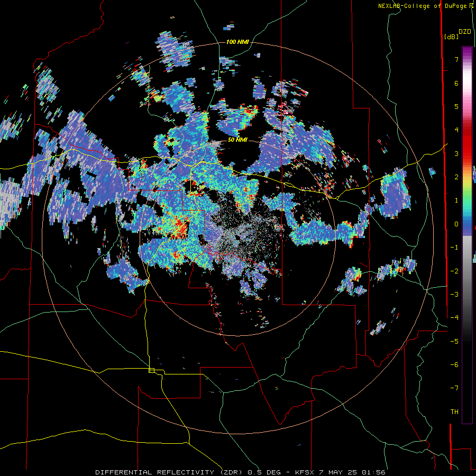
Task: Click the "[dB]" unit label
Action: click(x=451, y=36)
